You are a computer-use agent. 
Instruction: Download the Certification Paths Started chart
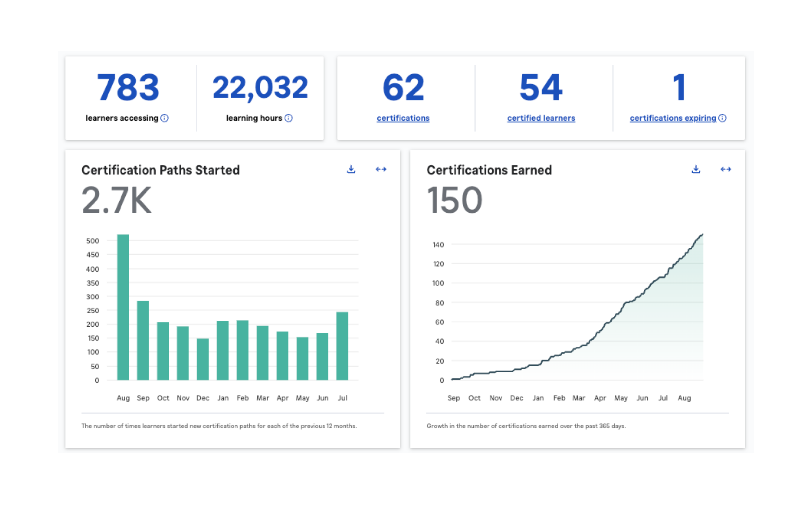point(351,169)
